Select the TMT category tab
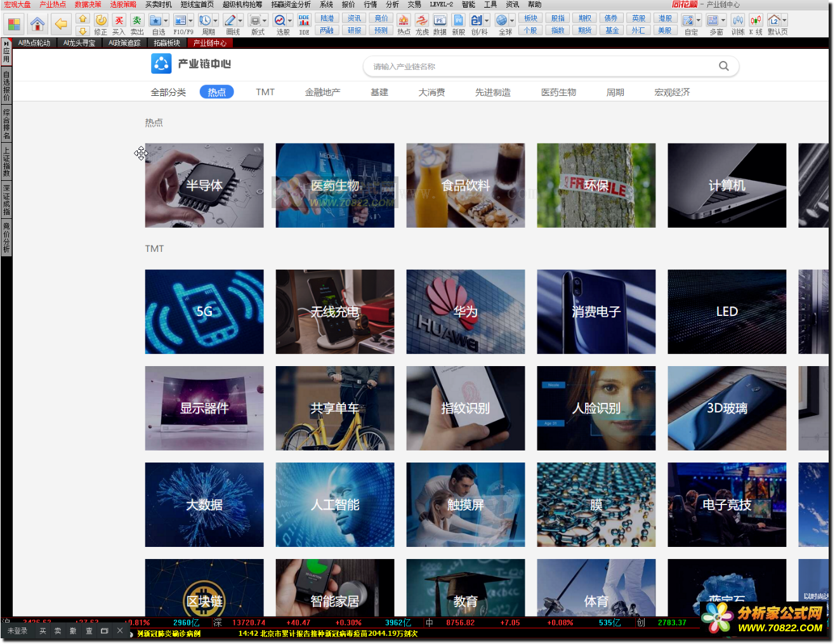This screenshot has height=644, width=835. click(x=265, y=92)
